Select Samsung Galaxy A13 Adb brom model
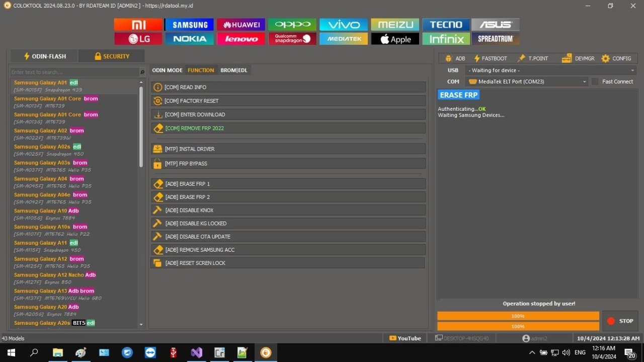 [x=74, y=295]
